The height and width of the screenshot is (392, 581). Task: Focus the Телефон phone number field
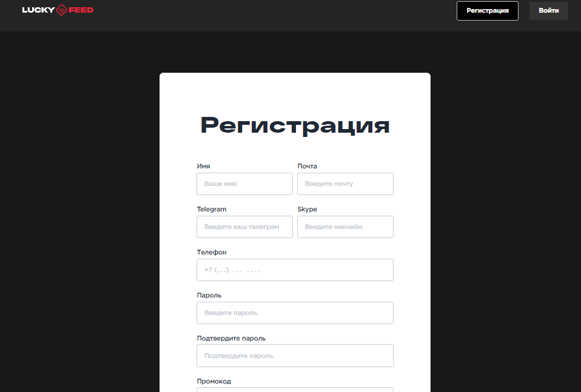click(x=295, y=270)
